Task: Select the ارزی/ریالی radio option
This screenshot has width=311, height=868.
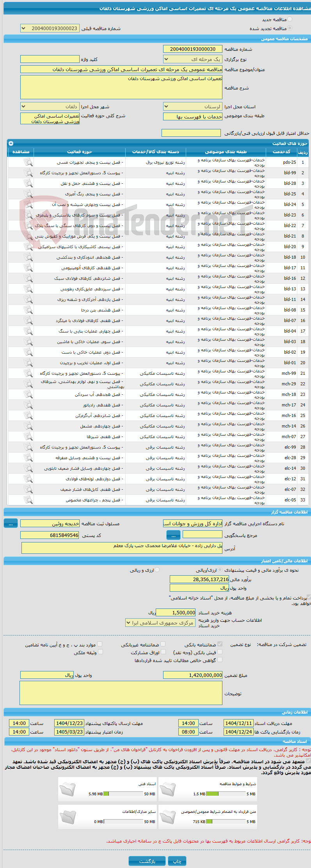Action: 220,570
